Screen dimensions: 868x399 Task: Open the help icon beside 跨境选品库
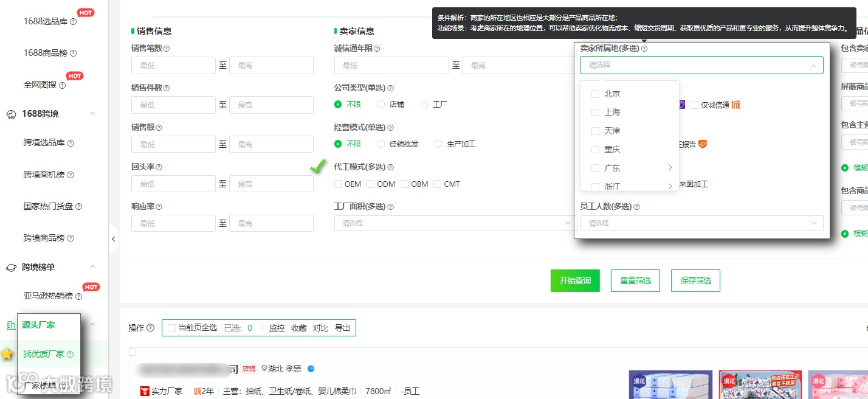pyautogui.click(x=71, y=143)
